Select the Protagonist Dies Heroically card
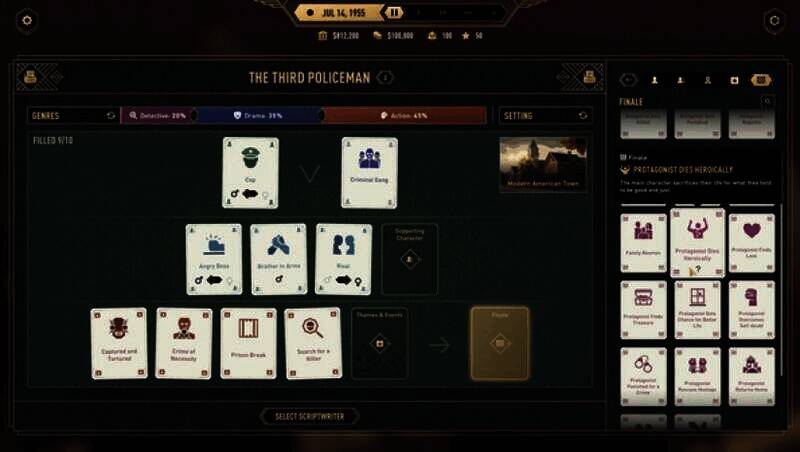 pyautogui.click(x=697, y=242)
